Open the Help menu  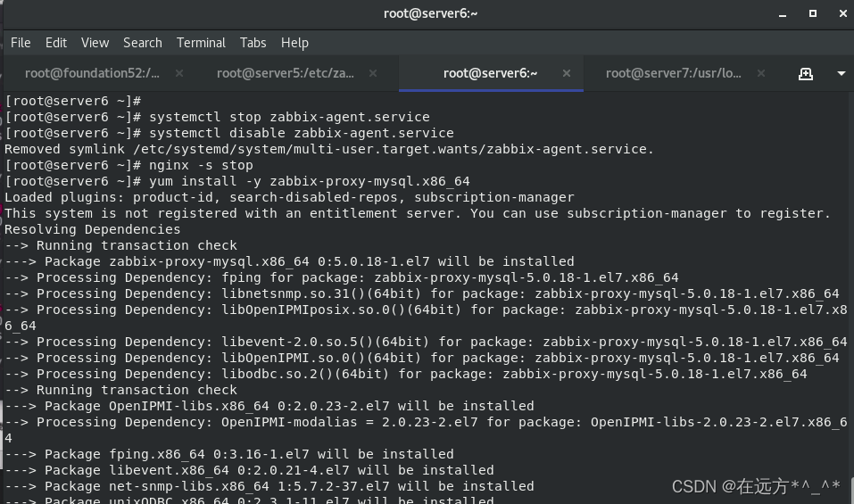click(x=294, y=43)
